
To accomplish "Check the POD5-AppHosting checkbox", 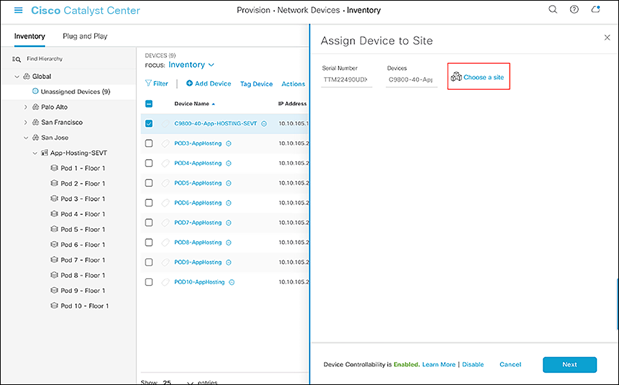I will 149,183.
